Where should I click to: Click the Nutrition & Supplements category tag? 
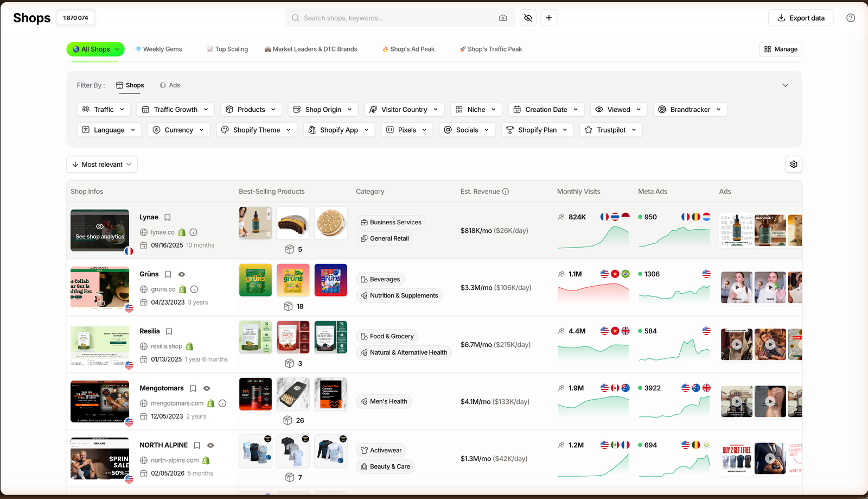tap(399, 296)
